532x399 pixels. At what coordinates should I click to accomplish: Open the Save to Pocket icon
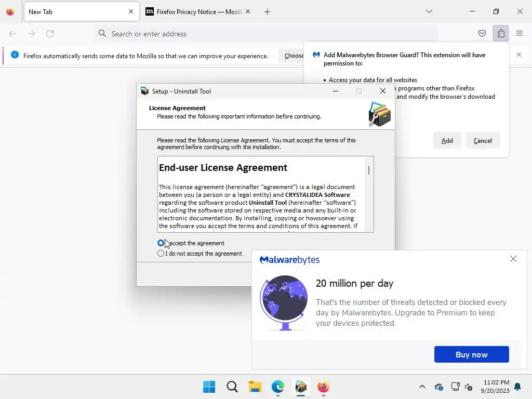click(482, 33)
